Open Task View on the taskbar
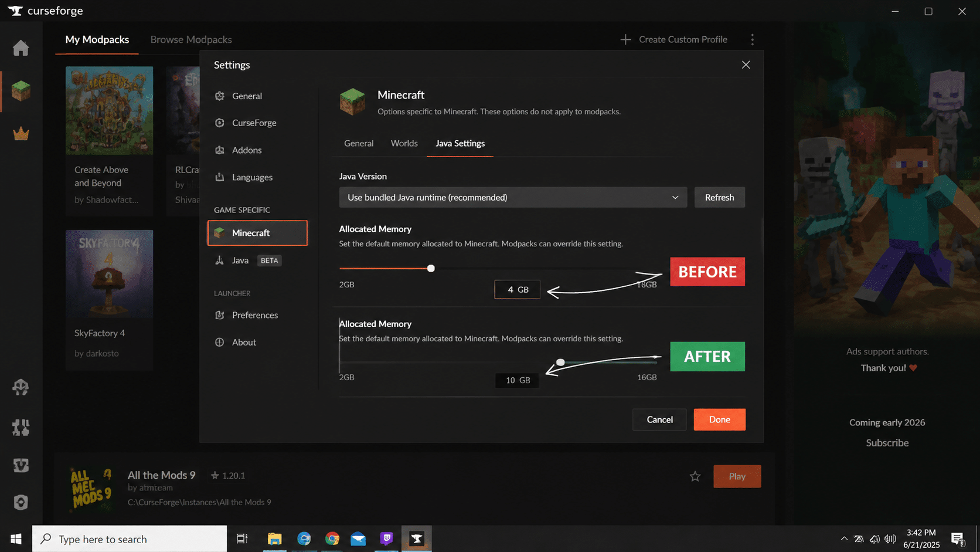The image size is (980, 552). (x=241, y=539)
